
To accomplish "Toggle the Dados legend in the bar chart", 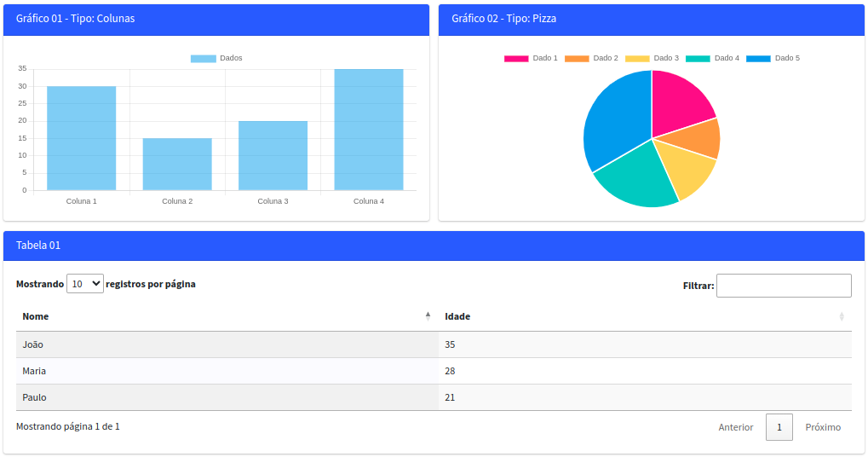I will tap(216, 58).
